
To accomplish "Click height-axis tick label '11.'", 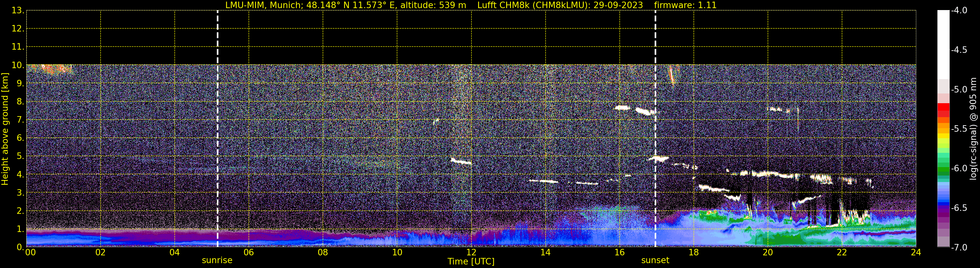I will (18, 47).
